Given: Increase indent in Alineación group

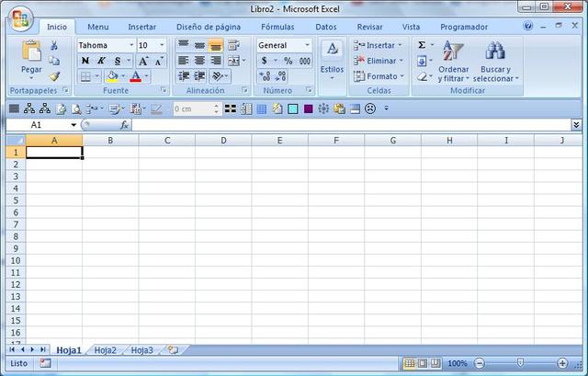Looking at the screenshot, I should [x=199, y=76].
